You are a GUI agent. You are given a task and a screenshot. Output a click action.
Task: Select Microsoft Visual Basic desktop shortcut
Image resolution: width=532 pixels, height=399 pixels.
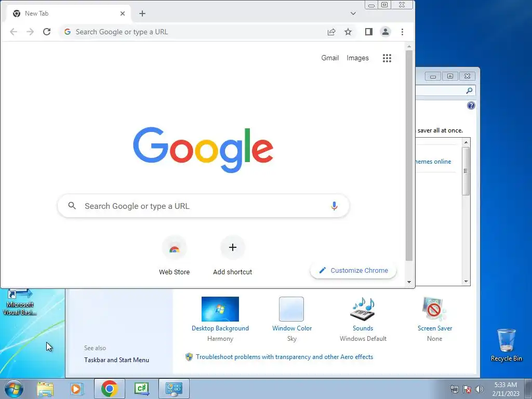(x=20, y=303)
